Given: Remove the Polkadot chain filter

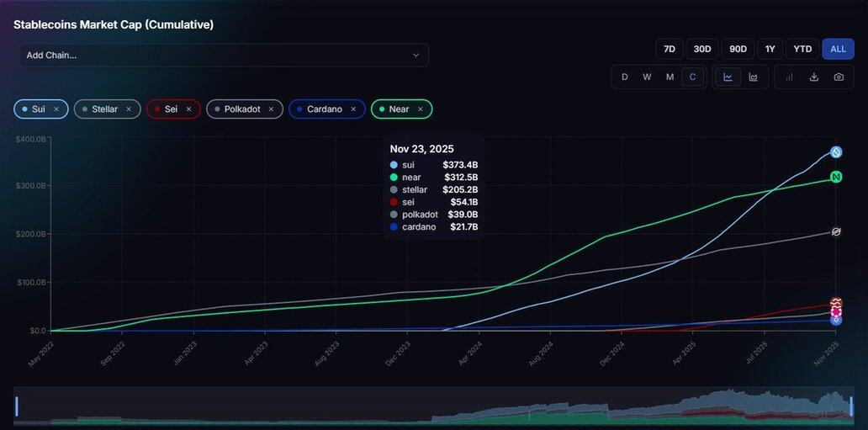Looking at the screenshot, I should point(271,109).
